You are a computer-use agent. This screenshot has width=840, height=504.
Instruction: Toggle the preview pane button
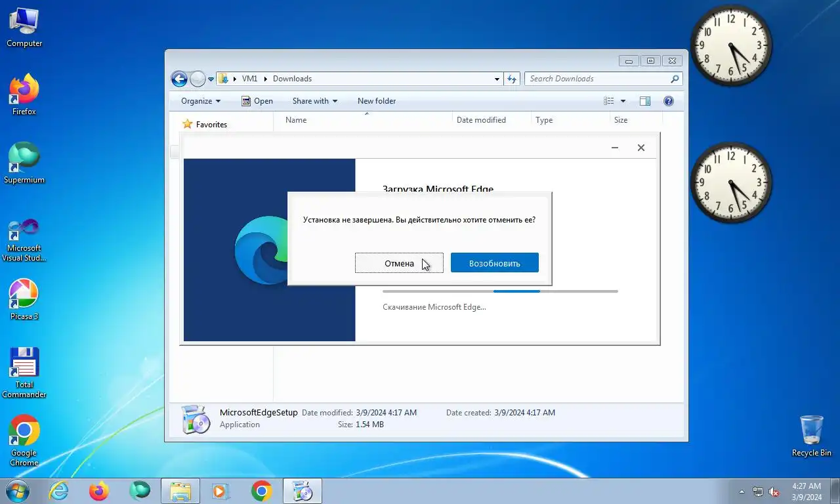(x=645, y=101)
